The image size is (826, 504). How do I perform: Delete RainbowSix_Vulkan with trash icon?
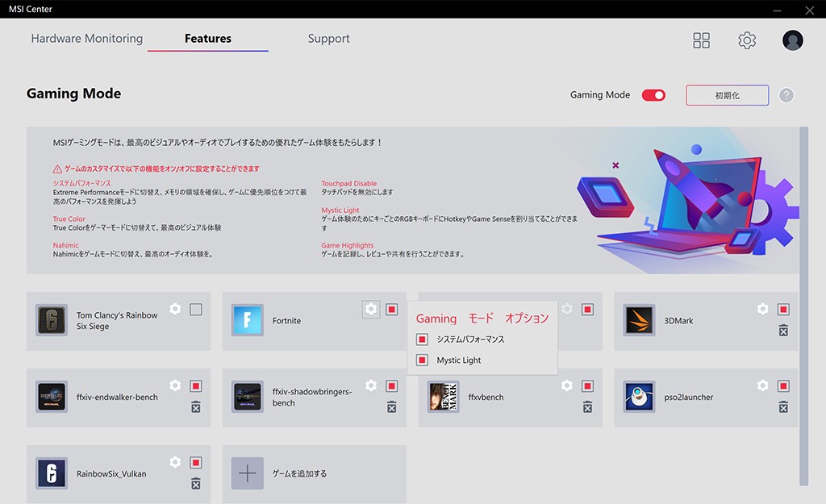[195, 484]
